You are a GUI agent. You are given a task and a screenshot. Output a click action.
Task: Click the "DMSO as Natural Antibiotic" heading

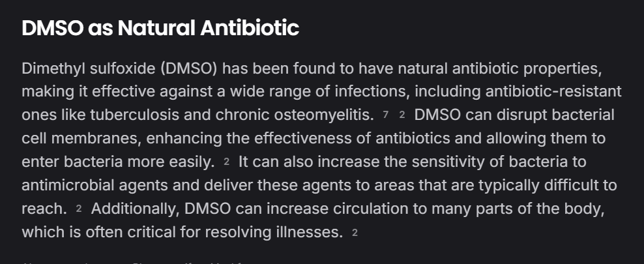tap(160, 28)
